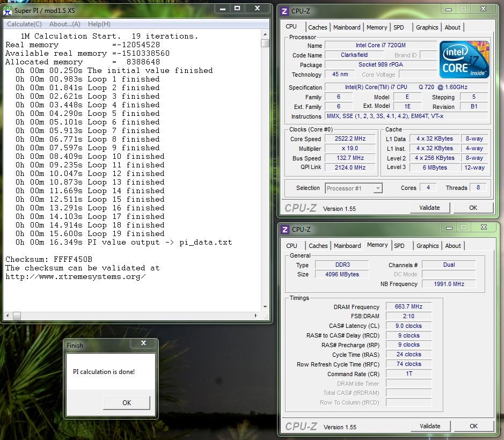Click the FSB:DRAM value 2:10
504x440 pixels.
pos(408,316)
